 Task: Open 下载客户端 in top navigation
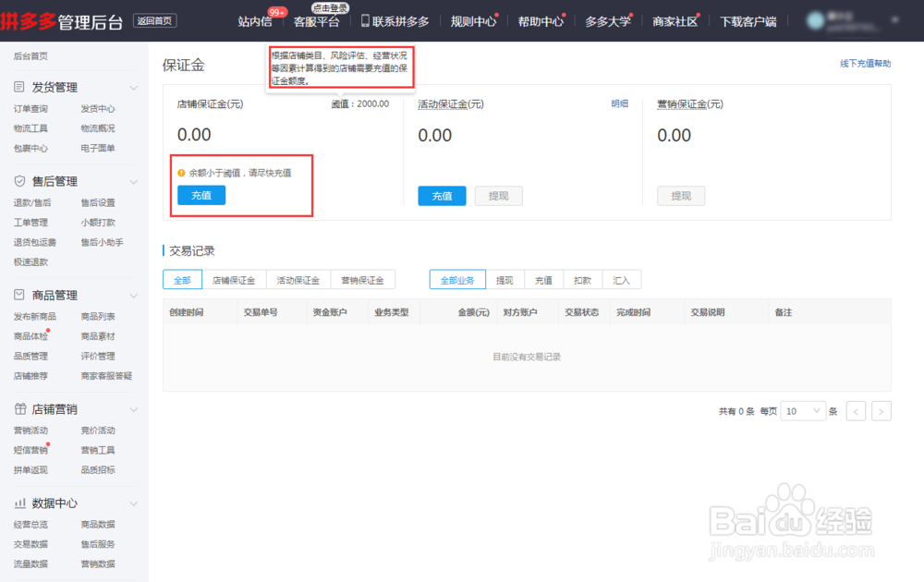(748, 21)
